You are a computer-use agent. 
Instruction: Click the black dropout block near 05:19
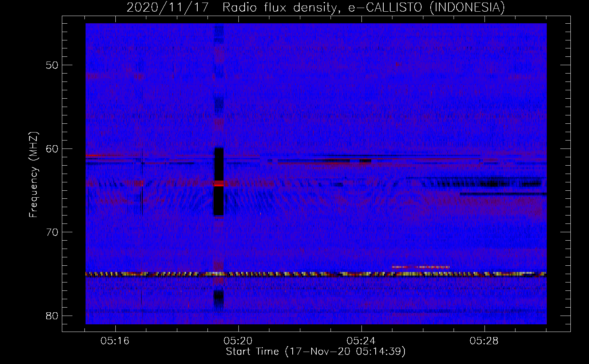219,182
